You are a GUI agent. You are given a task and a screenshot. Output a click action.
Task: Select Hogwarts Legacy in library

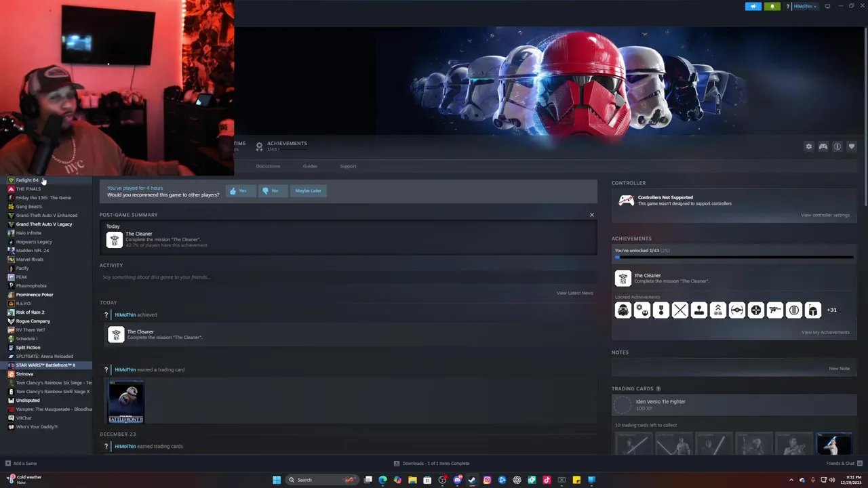(34, 242)
